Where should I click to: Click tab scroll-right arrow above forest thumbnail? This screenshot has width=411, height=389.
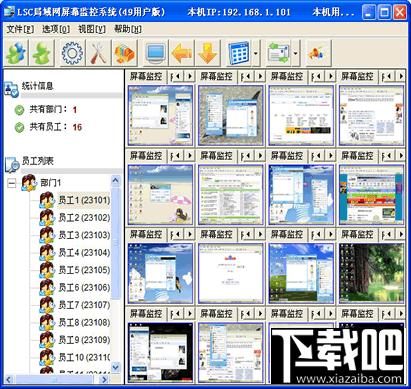click(x=401, y=235)
